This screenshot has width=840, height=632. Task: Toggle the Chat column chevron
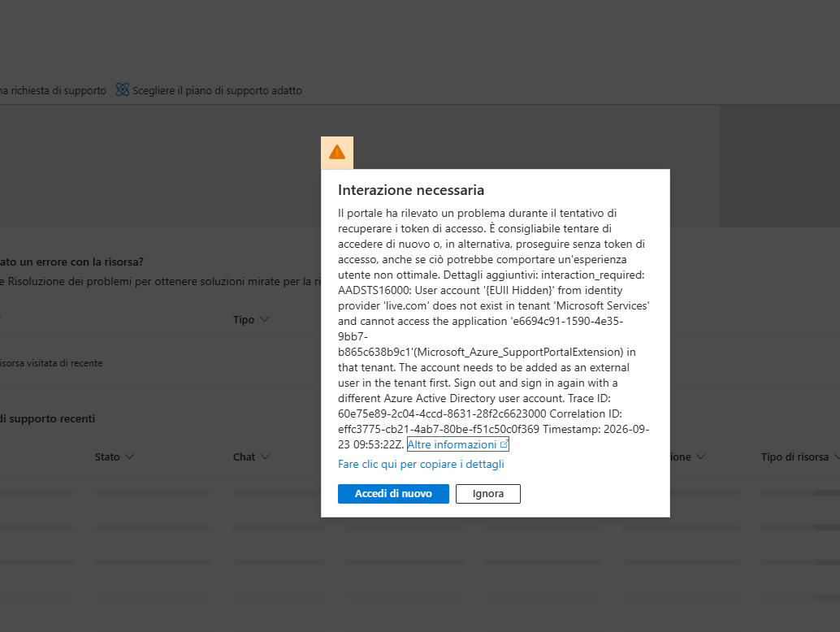click(x=265, y=457)
